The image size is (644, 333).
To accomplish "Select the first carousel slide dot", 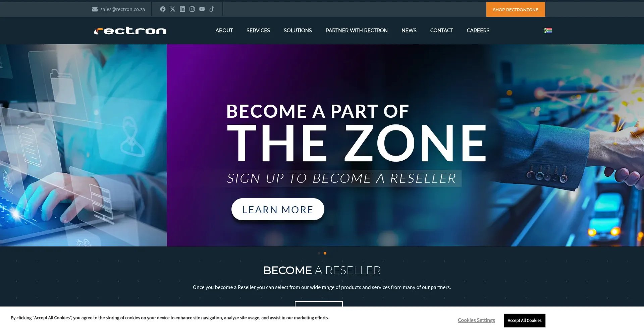I will 319,253.
